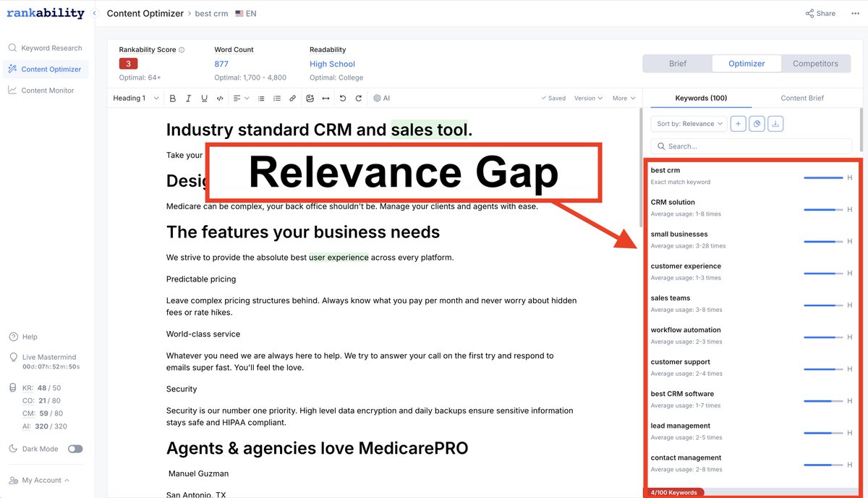Screen dimensions: 868x498
Task: Click the Rankability Score info icon
Action: [x=182, y=50]
